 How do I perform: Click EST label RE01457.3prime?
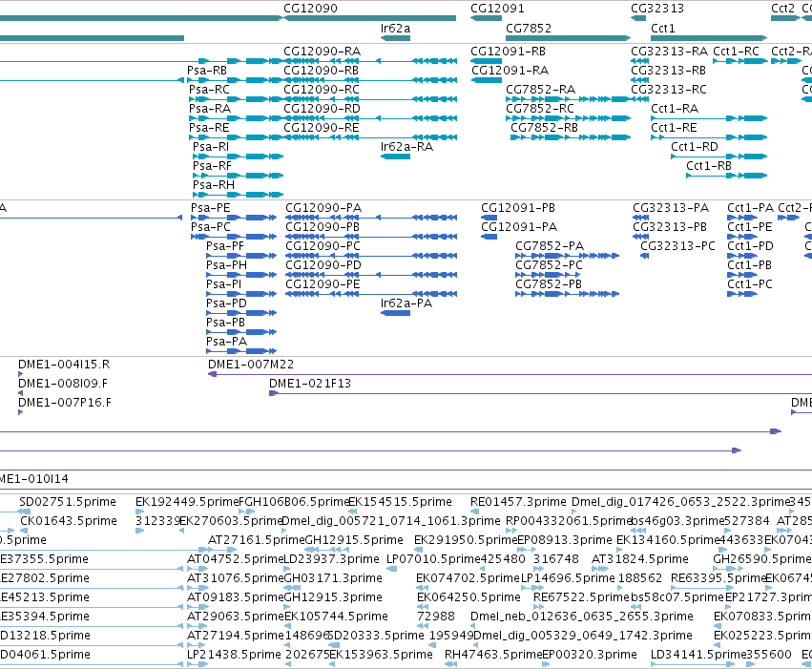coord(518,502)
